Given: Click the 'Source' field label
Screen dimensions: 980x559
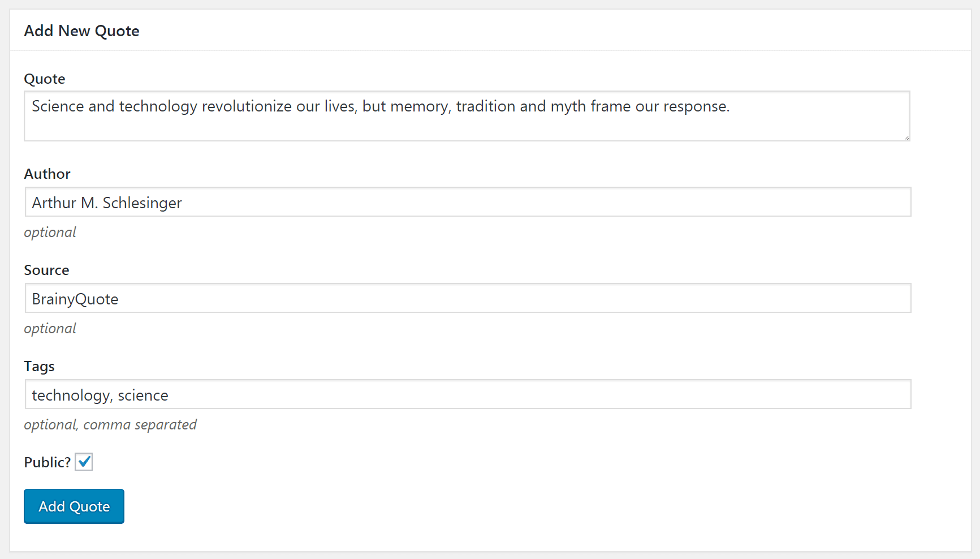Looking at the screenshot, I should point(46,270).
